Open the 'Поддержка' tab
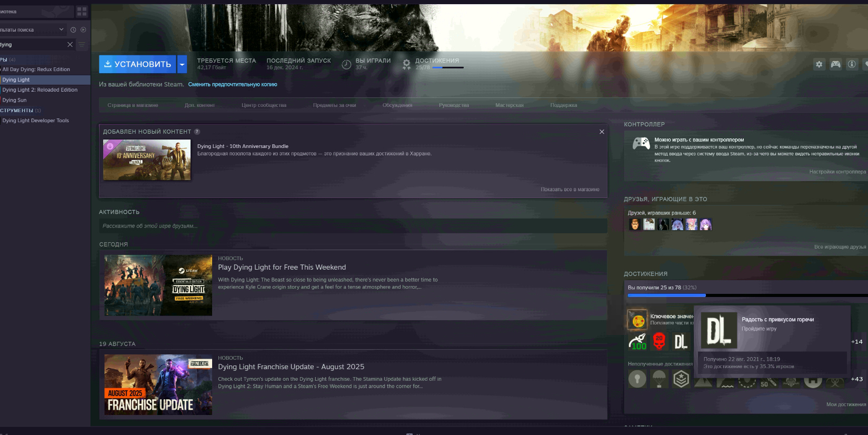The width and height of the screenshot is (868, 435). [x=564, y=105]
